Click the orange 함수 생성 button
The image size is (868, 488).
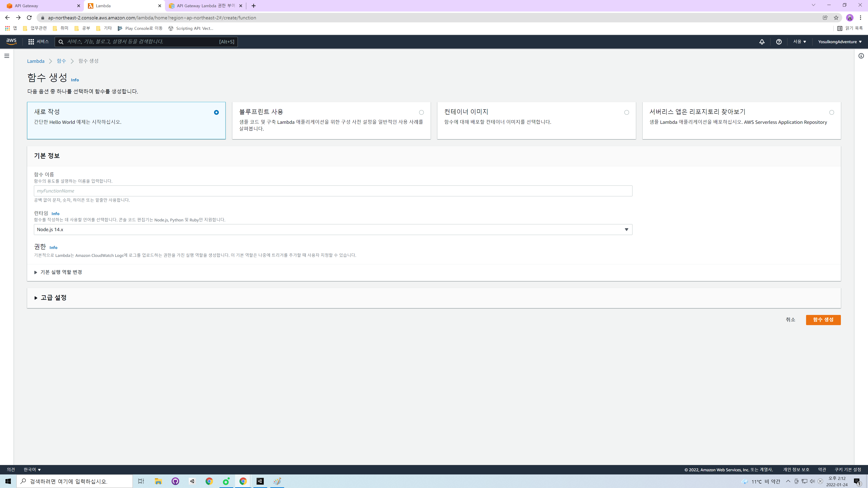click(823, 320)
